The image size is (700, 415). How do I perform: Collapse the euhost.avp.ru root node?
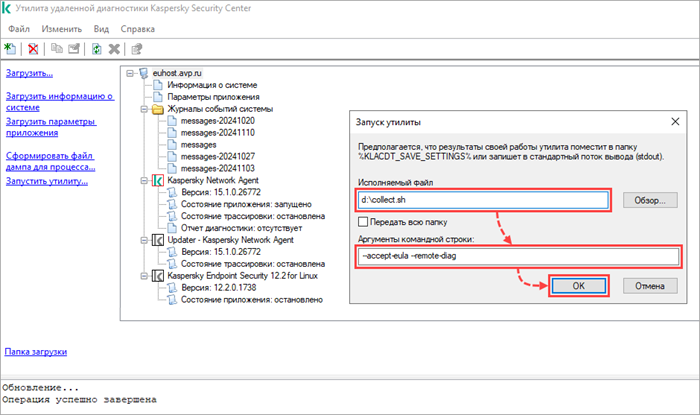pos(130,73)
